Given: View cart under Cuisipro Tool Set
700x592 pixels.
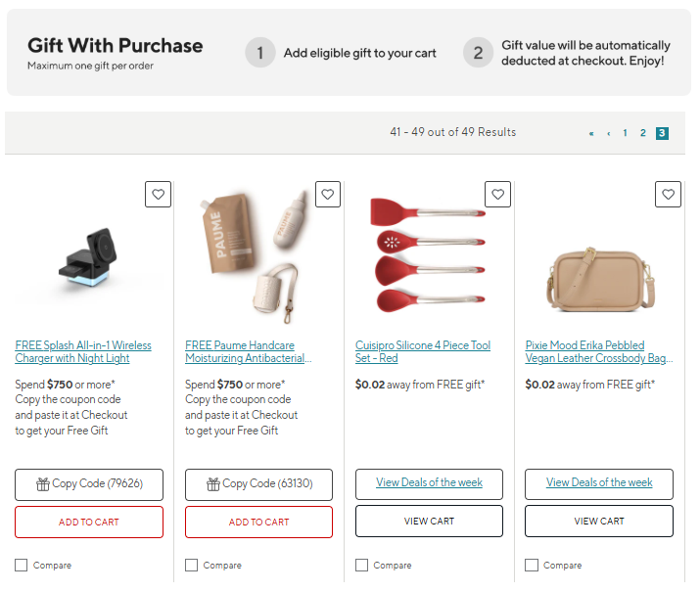Looking at the screenshot, I should pos(429,521).
